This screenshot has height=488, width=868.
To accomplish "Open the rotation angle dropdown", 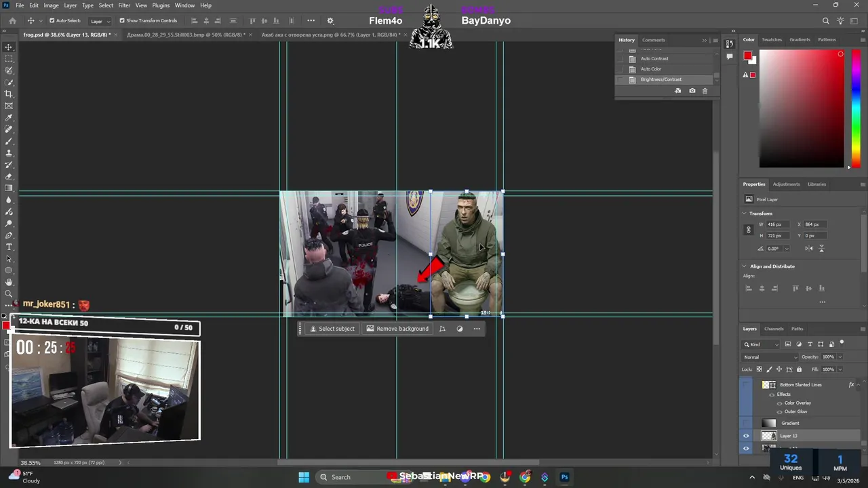I will [x=786, y=249].
